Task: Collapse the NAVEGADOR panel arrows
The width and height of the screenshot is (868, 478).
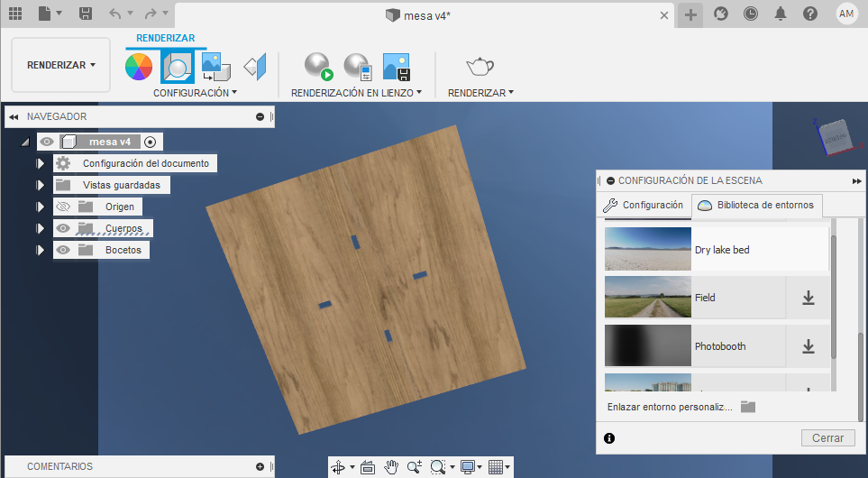Action: (x=14, y=117)
